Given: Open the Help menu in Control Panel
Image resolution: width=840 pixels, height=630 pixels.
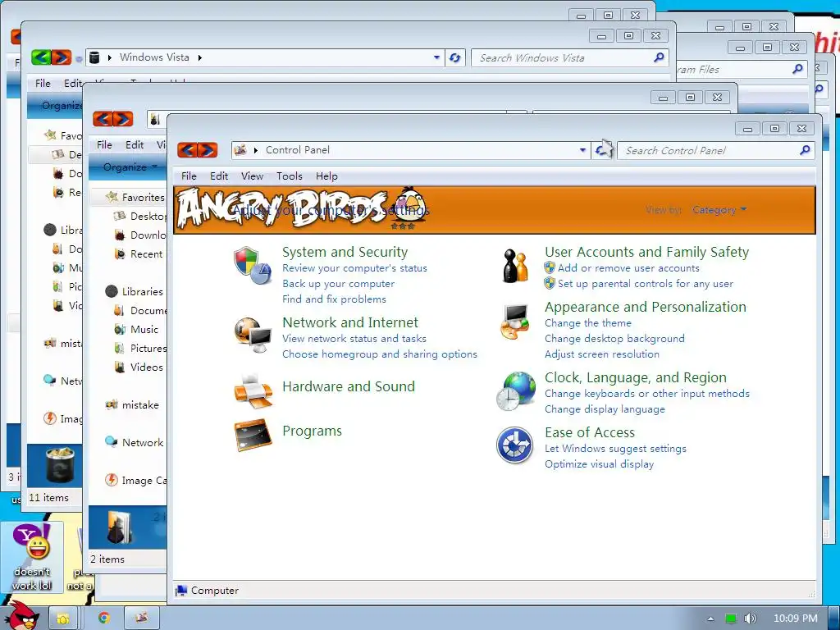Looking at the screenshot, I should point(326,176).
